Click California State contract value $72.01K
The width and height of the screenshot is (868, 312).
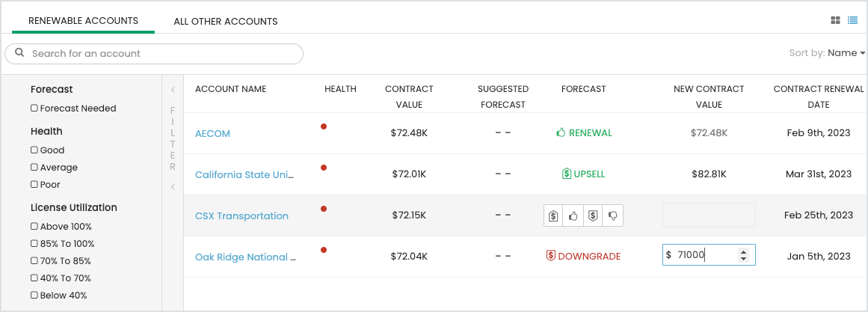(409, 174)
